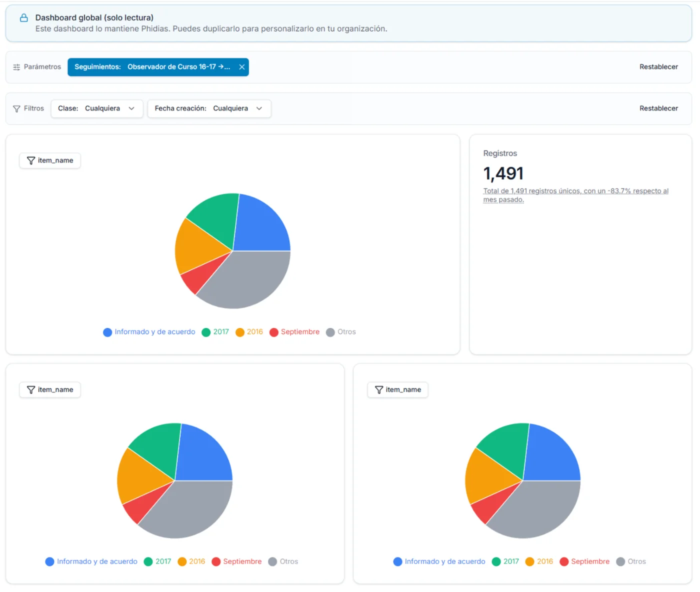Toggle Informado y de acuerdo legend in bottom-right chart
This screenshot has width=700, height=592.
pyautogui.click(x=439, y=561)
